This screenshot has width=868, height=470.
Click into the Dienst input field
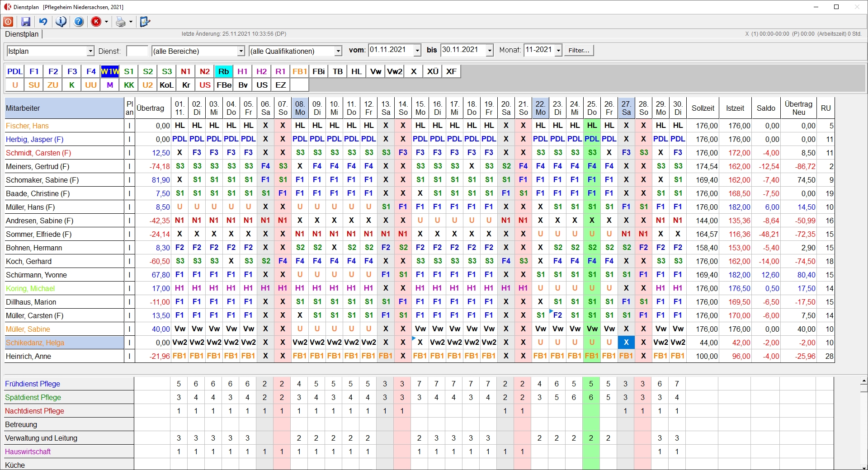point(137,51)
